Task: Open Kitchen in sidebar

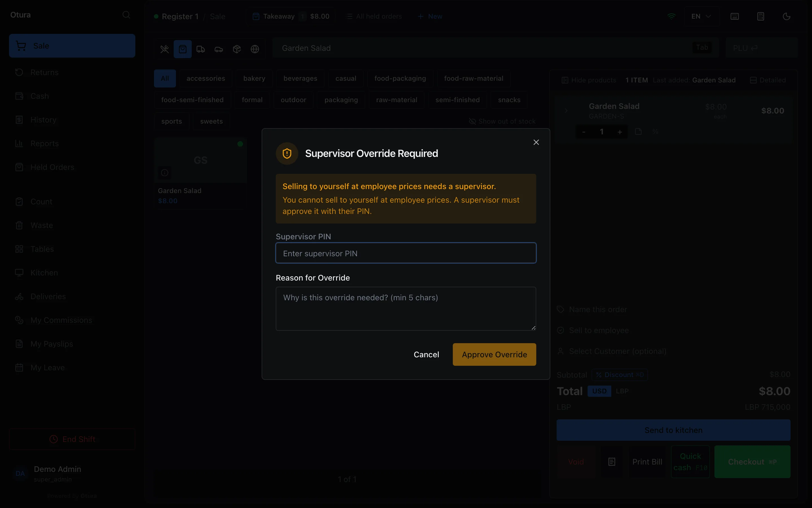Action: pyautogui.click(x=72, y=273)
